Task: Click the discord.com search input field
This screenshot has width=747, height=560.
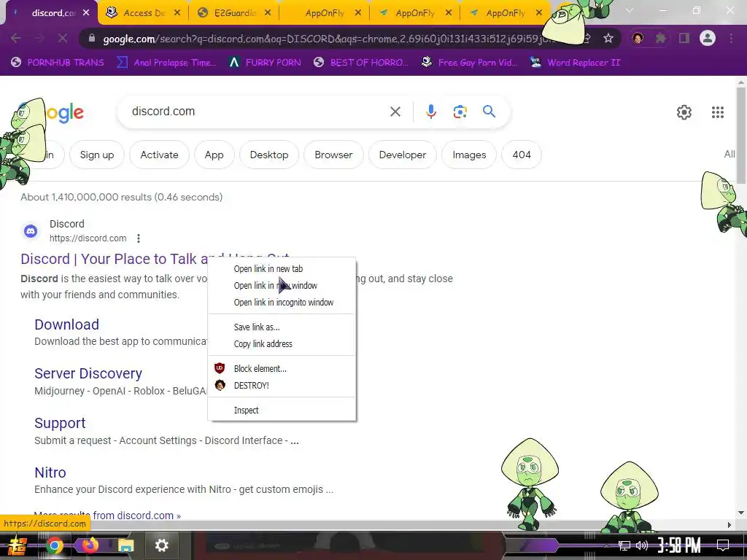Action: click(258, 112)
